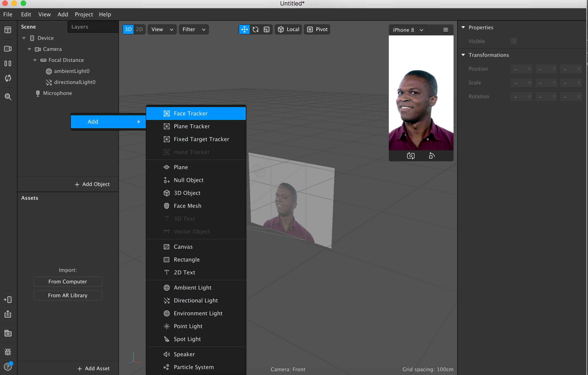The width and height of the screenshot is (588, 375).
Task: Choose Face Mesh from the Add submenu
Action: coord(187,206)
